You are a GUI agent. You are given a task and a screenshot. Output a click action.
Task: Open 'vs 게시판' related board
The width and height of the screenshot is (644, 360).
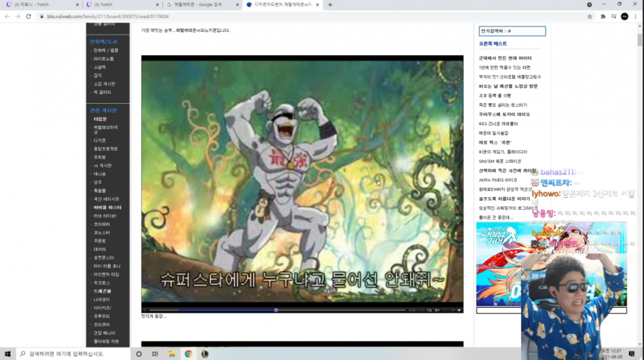[x=102, y=166]
